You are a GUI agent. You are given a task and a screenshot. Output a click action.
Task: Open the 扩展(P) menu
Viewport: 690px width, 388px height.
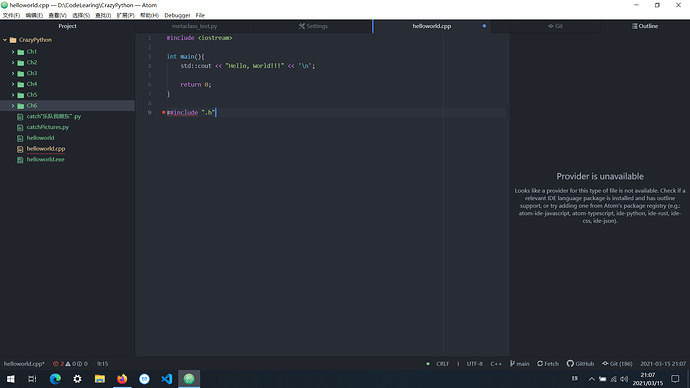(125, 15)
